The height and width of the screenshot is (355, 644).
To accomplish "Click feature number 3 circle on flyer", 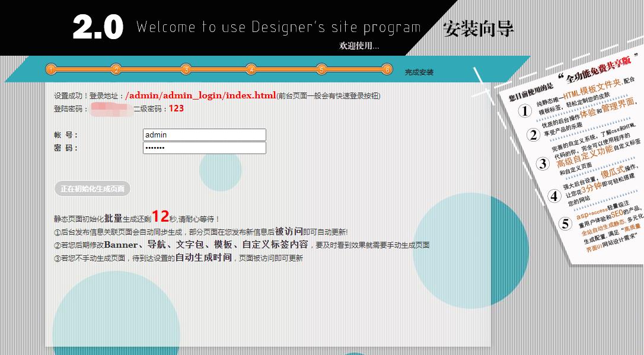I will 543,164.
